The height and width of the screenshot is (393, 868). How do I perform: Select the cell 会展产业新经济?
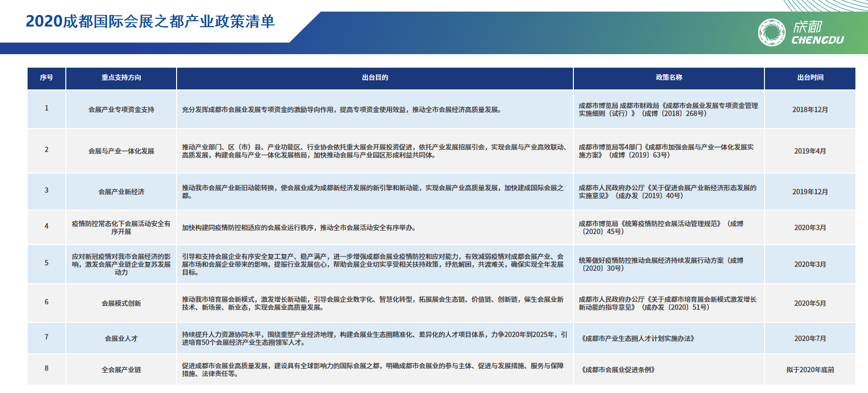pyautogui.click(x=121, y=191)
